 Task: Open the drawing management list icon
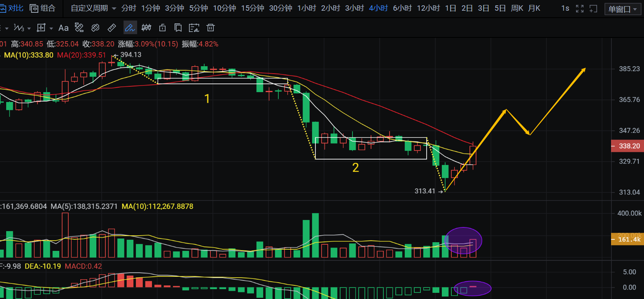(x=194, y=28)
